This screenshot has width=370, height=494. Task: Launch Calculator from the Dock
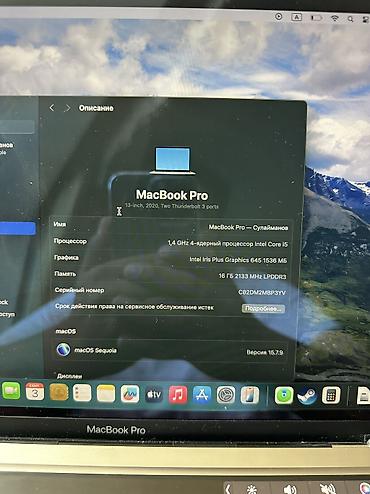pos(331,396)
